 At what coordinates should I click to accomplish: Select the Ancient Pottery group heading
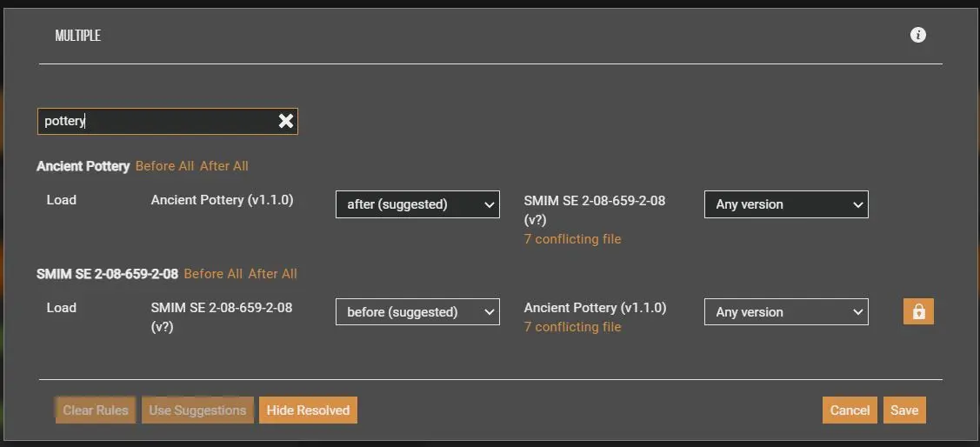[x=83, y=166]
